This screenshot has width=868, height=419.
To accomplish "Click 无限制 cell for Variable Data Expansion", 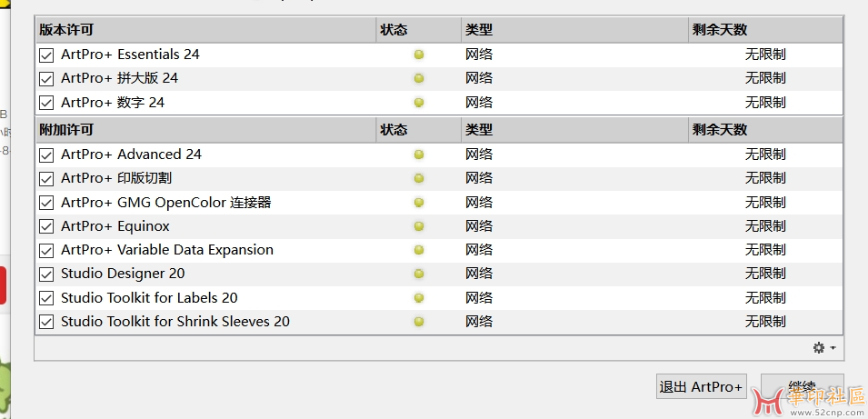I will coord(765,250).
